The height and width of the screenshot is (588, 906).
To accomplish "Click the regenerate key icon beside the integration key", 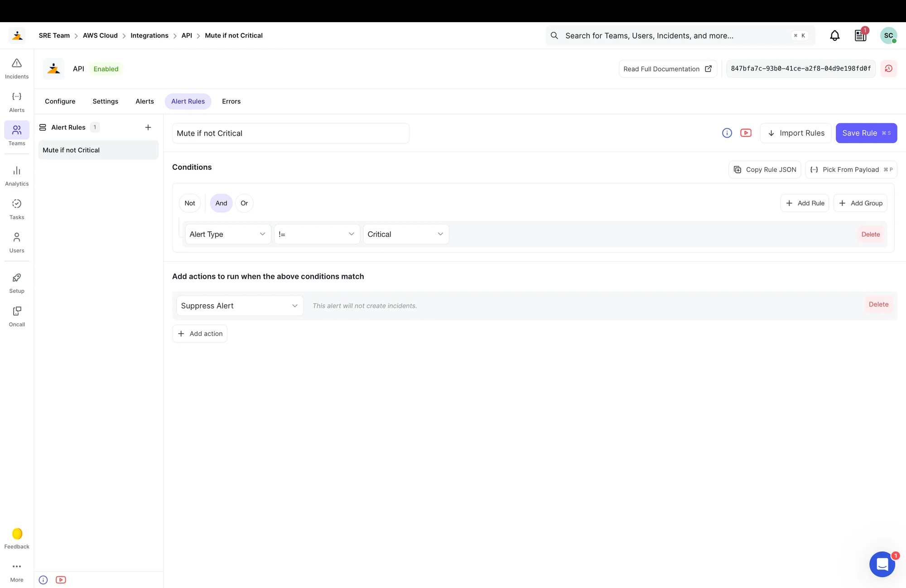I will pyautogui.click(x=888, y=68).
